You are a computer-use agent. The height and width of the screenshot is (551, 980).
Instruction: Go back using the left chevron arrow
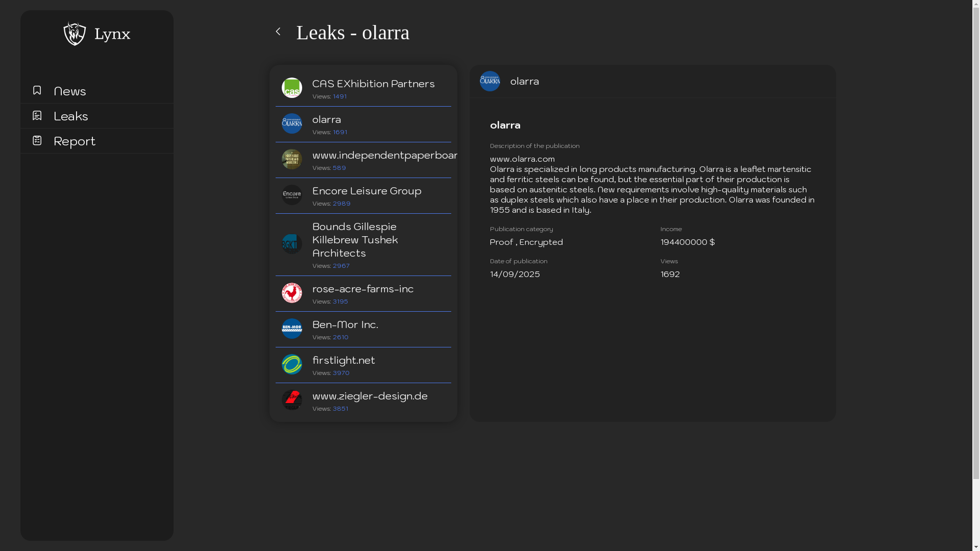pos(278,32)
